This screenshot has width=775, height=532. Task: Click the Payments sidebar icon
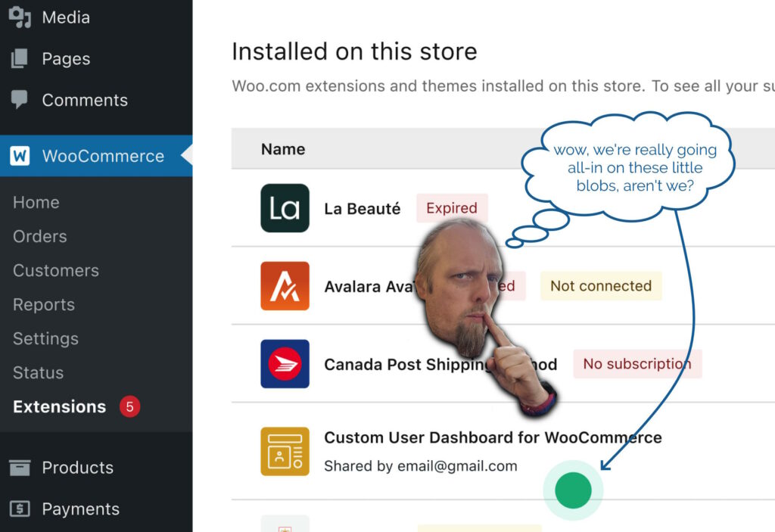pos(20,509)
